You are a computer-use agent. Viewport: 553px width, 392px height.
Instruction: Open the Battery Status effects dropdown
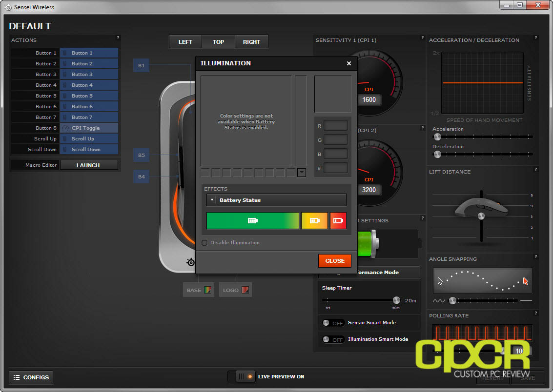[x=276, y=200]
